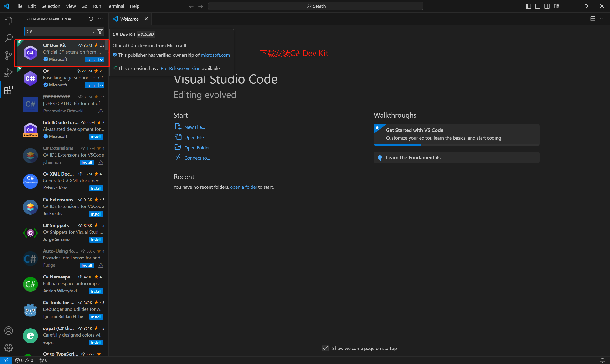Click warning icon on deprecated Fix format extension
Screen dimensions: 610x364
click(101, 111)
